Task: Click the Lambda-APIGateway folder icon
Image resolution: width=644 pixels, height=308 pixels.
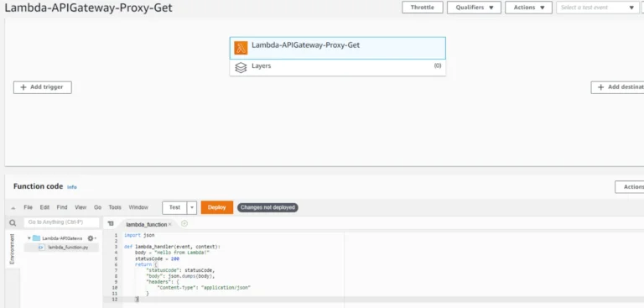Action: (37, 238)
